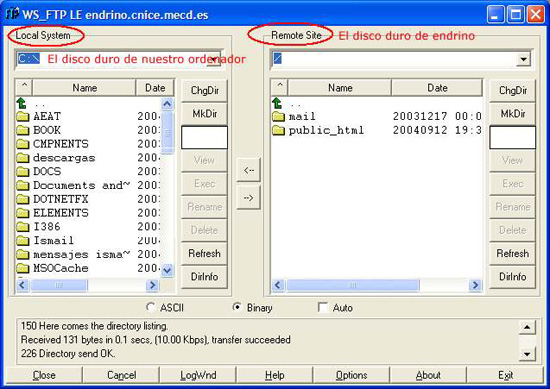Click remote DirInfo button
Viewport: 550px width, 389px height.
512,277
